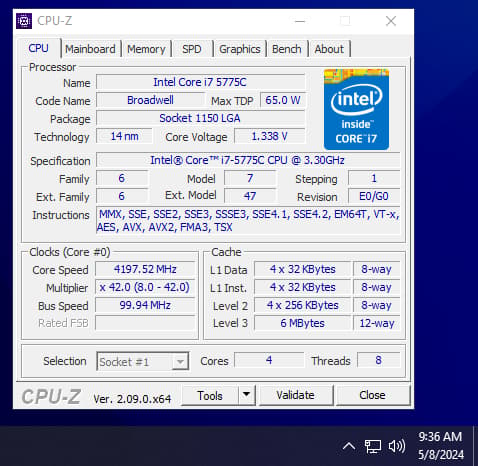Click the Level 2 cache value 4 x 256 KBytes
Screen dimensions: 478x466
click(303, 305)
